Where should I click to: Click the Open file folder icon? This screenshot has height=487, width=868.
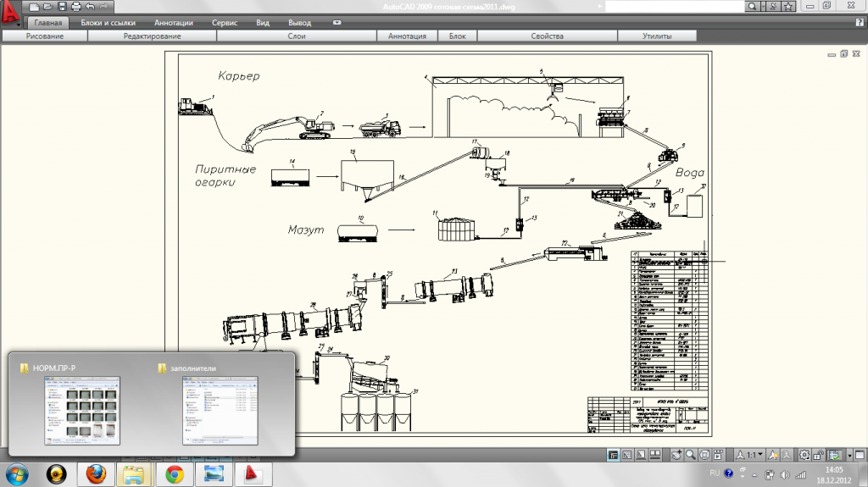48,7
